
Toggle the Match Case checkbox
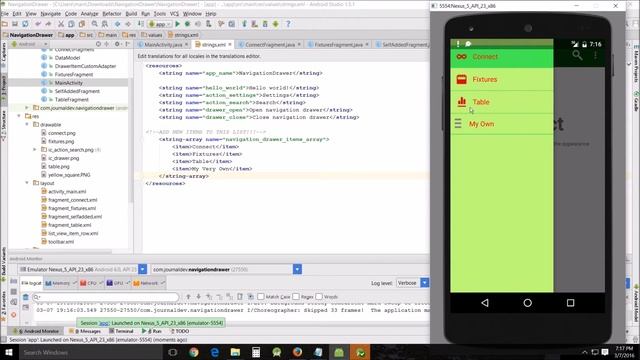(x=261, y=297)
